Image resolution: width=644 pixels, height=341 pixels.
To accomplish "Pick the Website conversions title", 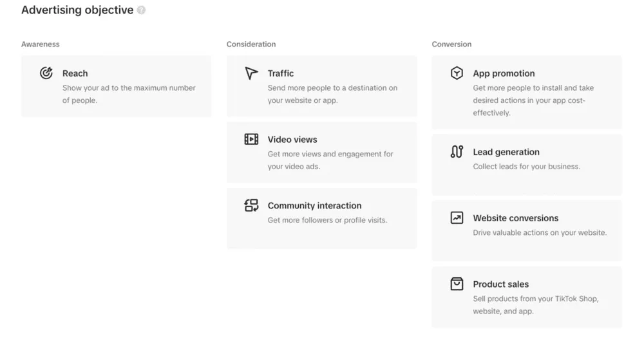I will pyautogui.click(x=515, y=218).
